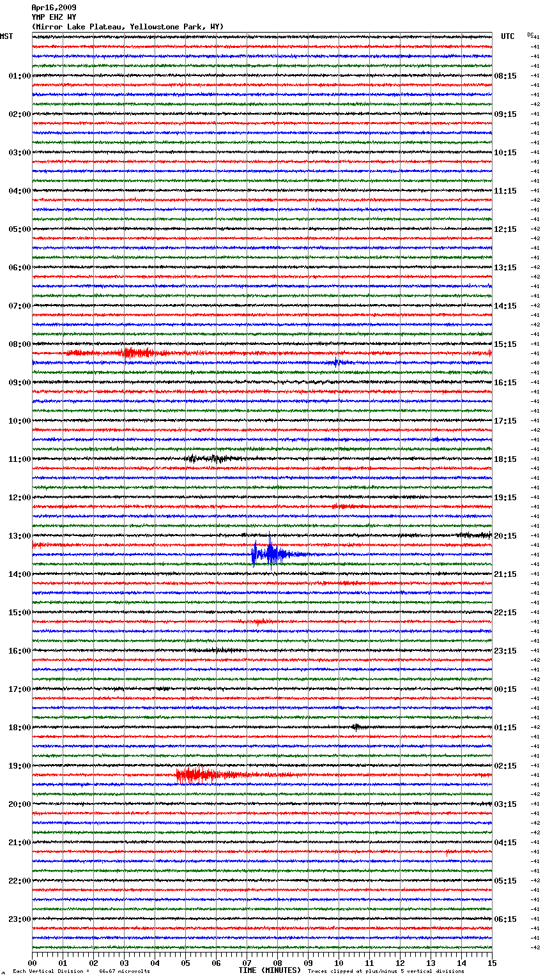This screenshot has height=980, width=543.
Task: Click the TIME (MINUTES) axis title
Action: click(x=270, y=970)
